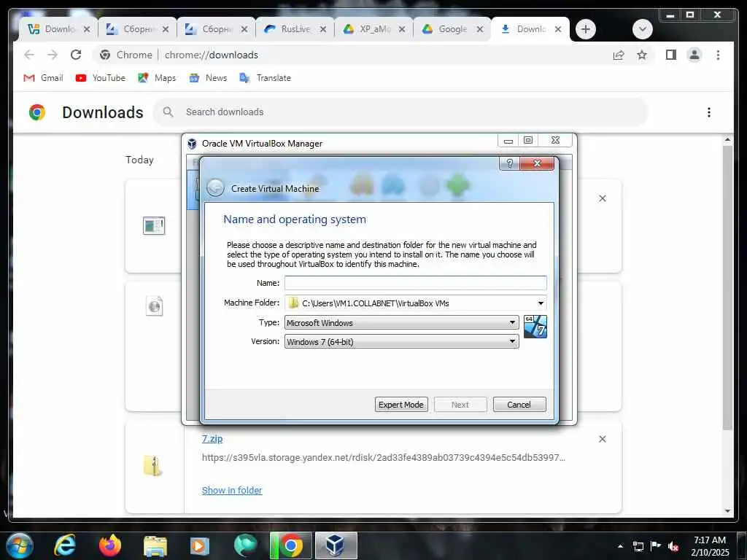Open the Maps bookmark

(158, 77)
